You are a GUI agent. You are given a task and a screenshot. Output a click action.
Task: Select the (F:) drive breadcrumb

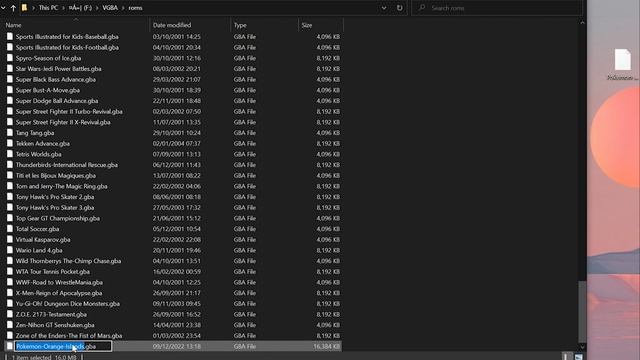(x=80, y=8)
